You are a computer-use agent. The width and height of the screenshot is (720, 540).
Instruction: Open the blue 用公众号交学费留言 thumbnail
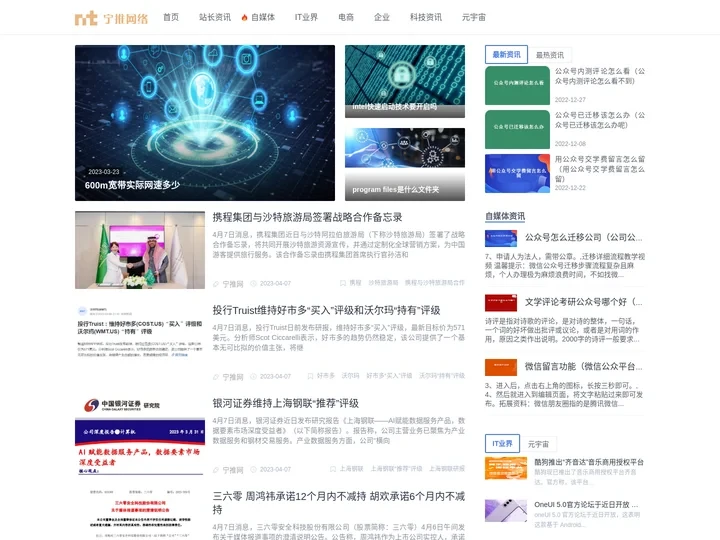click(517, 173)
